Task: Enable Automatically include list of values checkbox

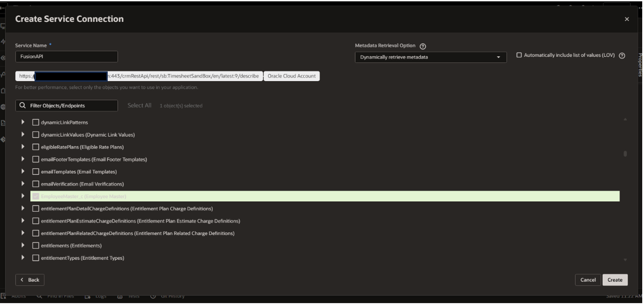Action: (519, 55)
